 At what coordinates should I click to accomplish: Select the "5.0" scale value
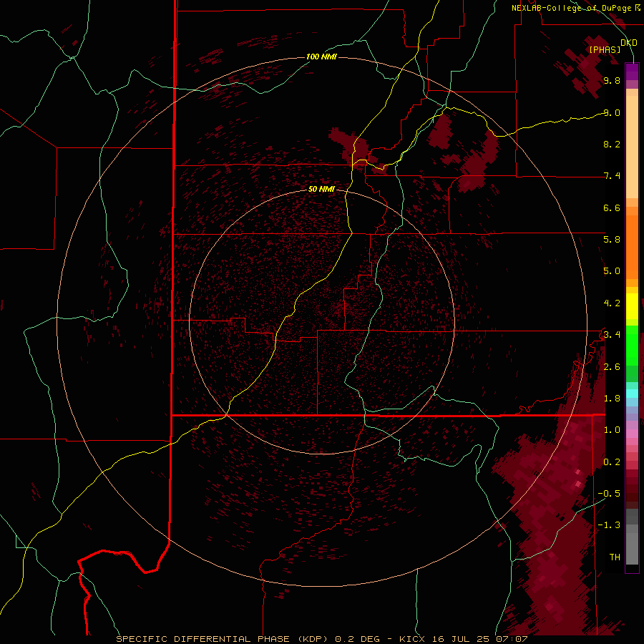click(x=612, y=271)
